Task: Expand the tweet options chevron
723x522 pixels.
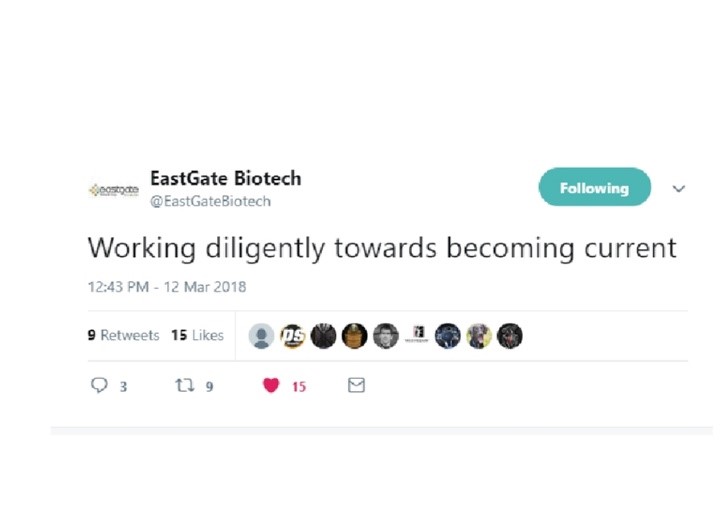Action: click(678, 189)
